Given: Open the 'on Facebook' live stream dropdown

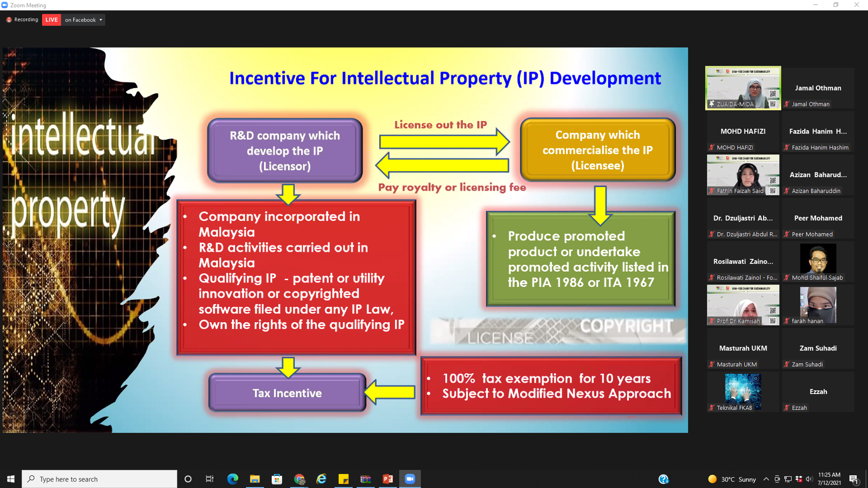Looking at the screenshot, I should 83,20.
